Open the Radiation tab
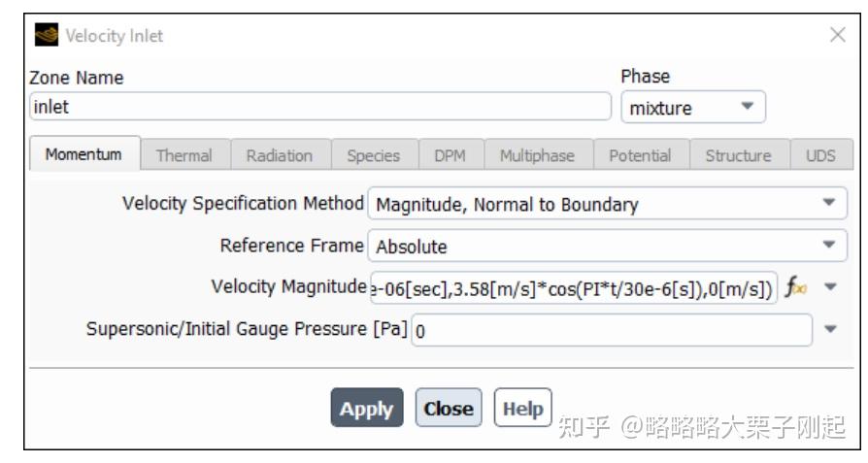Viewport: 868px width, 463px height. click(x=280, y=155)
